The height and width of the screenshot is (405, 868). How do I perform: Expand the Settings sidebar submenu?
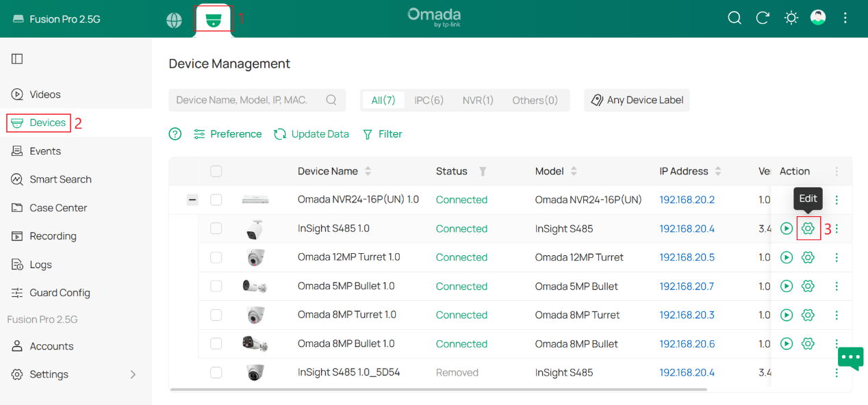[133, 374]
